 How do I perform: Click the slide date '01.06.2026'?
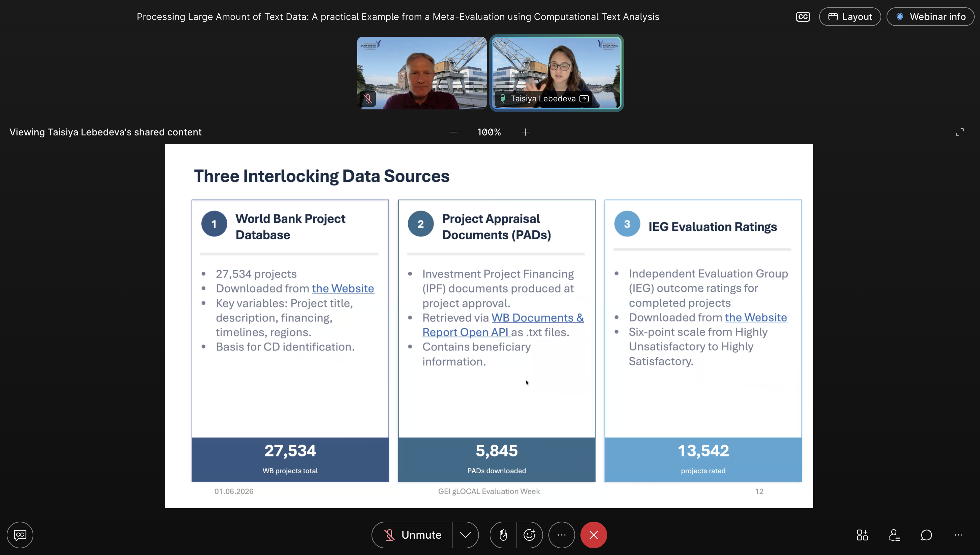(x=234, y=491)
